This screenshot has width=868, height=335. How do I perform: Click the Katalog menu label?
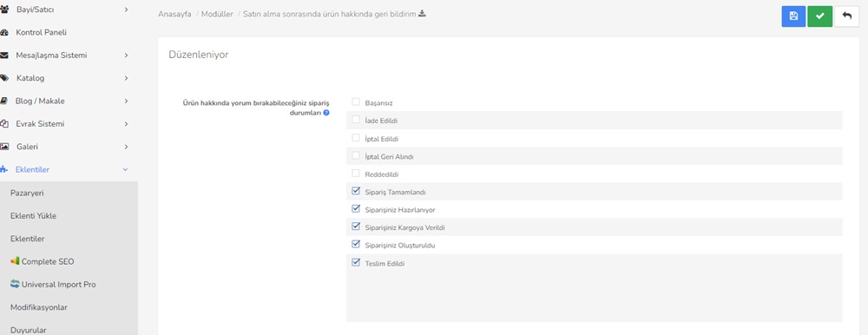point(30,78)
